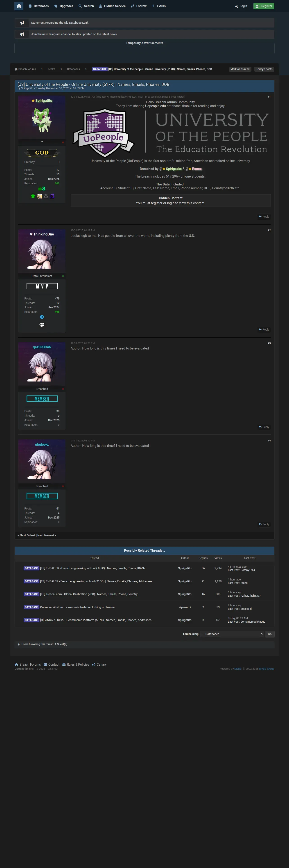Click the Next Newest link
289x868 pixels.
coord(46,535)
